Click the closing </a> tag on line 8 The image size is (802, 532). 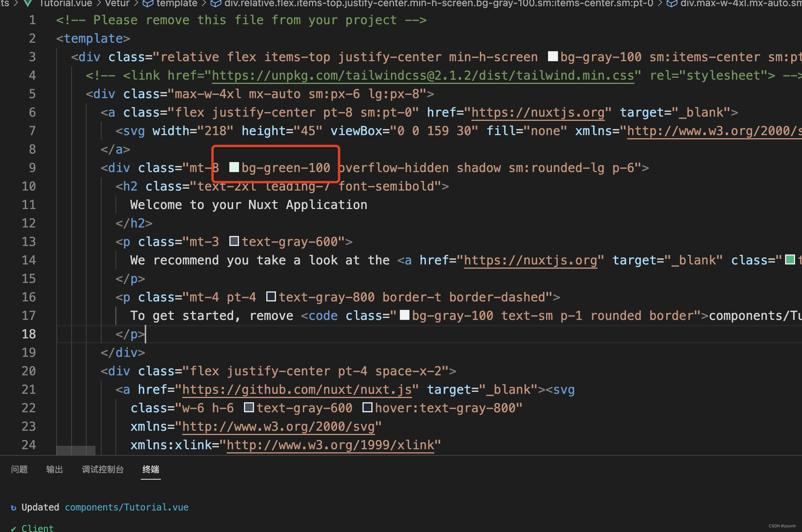coord(115,149)
